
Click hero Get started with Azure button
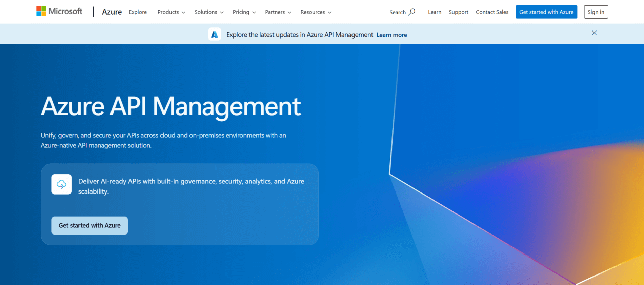point(89,225)
